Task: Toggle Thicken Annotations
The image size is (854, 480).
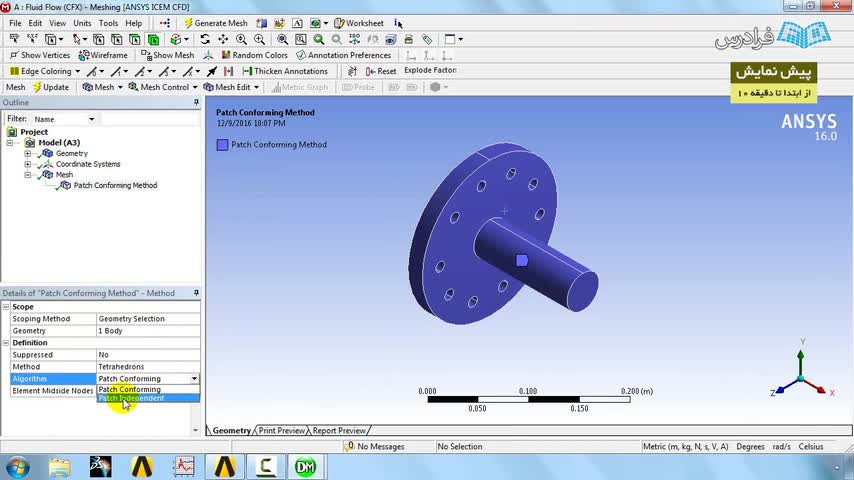Action: point(285,71)
